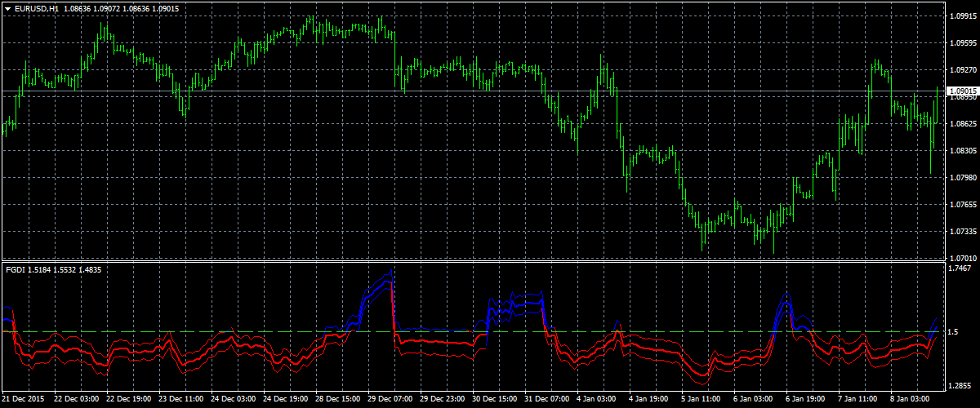Click the 22 Dec 03:00 time label
Screen dimensions: 980x408
pyautogui.click(x=77, y=400)
